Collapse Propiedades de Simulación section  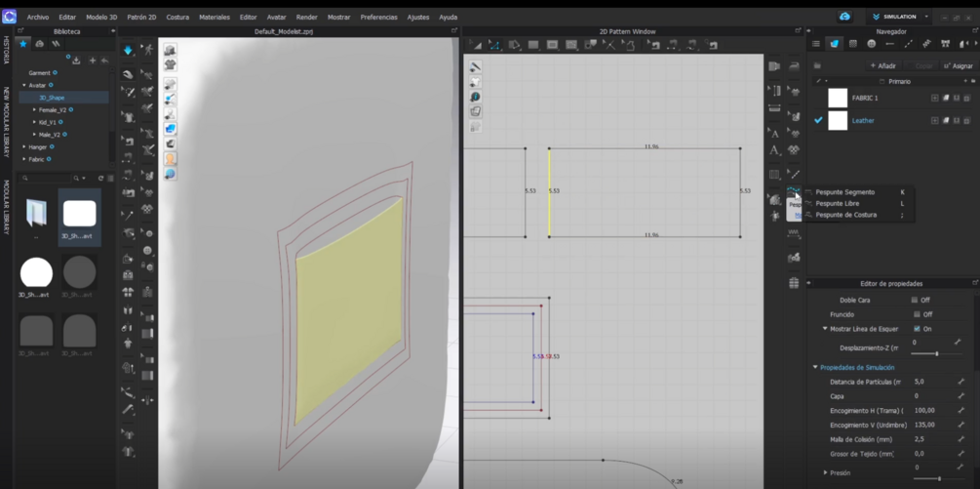(x=815, y=367)
